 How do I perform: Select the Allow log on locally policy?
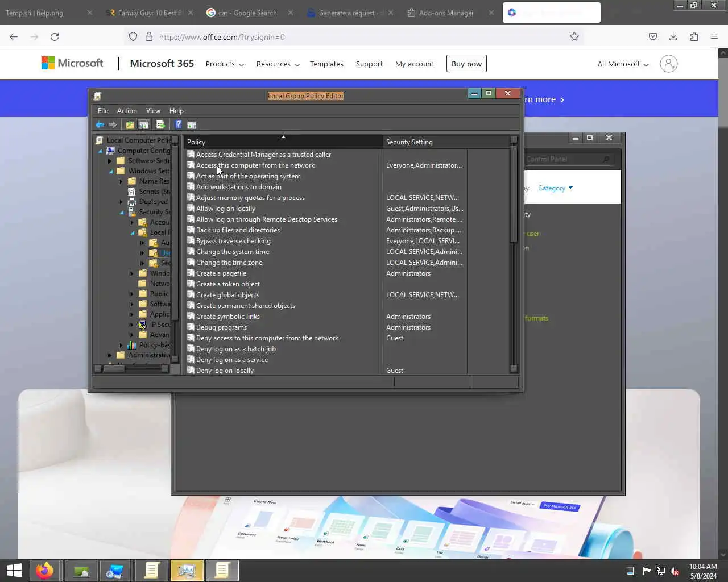[225, 209]
